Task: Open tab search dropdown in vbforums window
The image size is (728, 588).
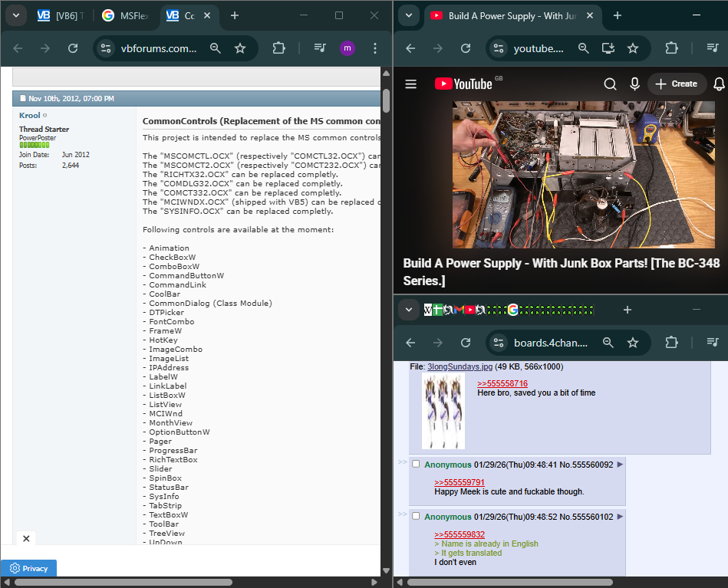Action: [x=16, y=16]
